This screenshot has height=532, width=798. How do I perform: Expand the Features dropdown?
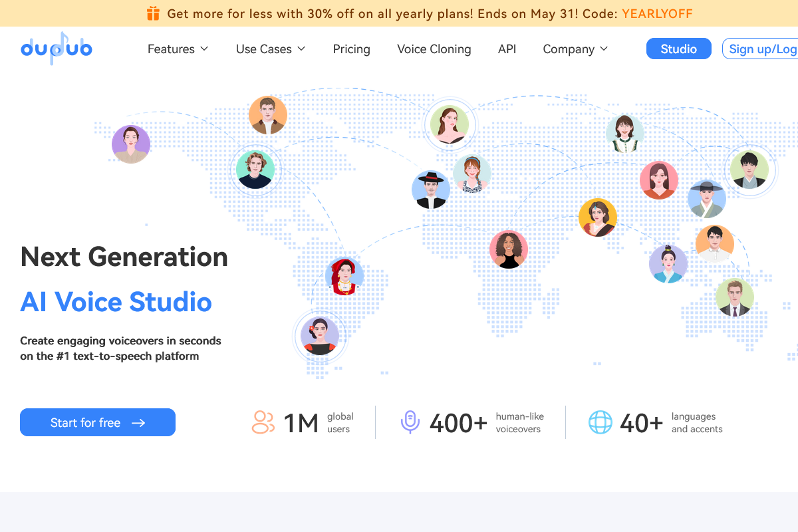coord(178,49)
